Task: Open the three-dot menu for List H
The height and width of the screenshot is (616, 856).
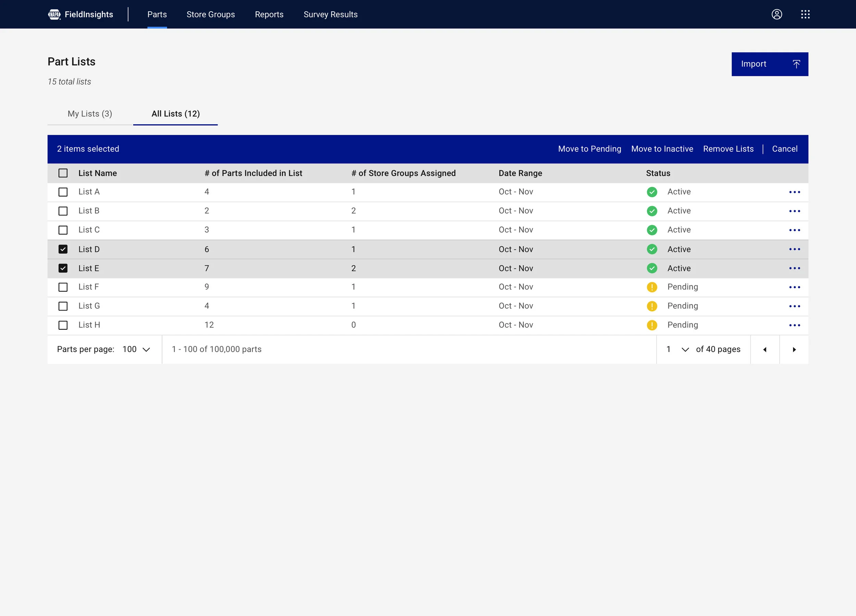Action: coord(794,325)
